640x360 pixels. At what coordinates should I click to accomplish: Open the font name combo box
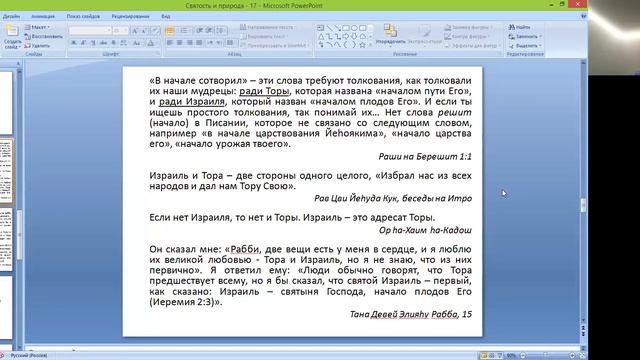pos(90,31)
